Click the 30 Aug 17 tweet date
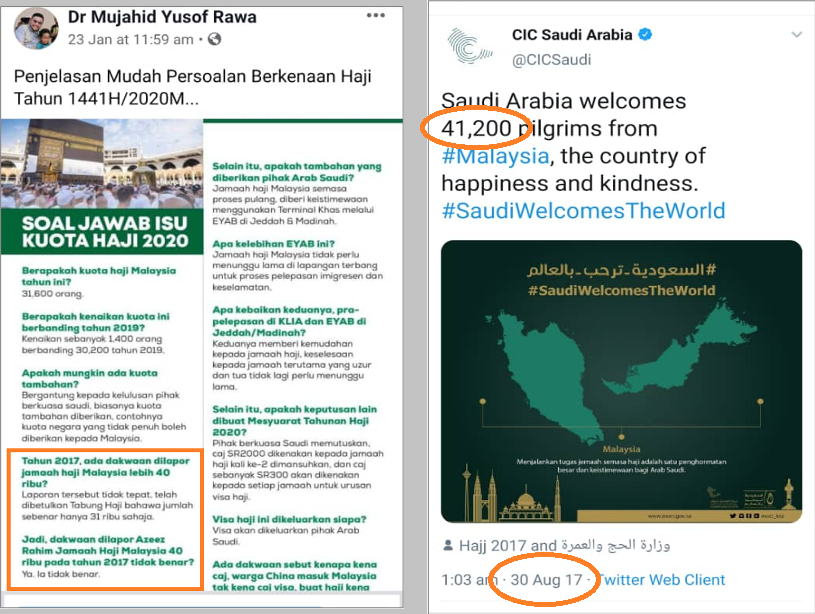 click(546, 580)
